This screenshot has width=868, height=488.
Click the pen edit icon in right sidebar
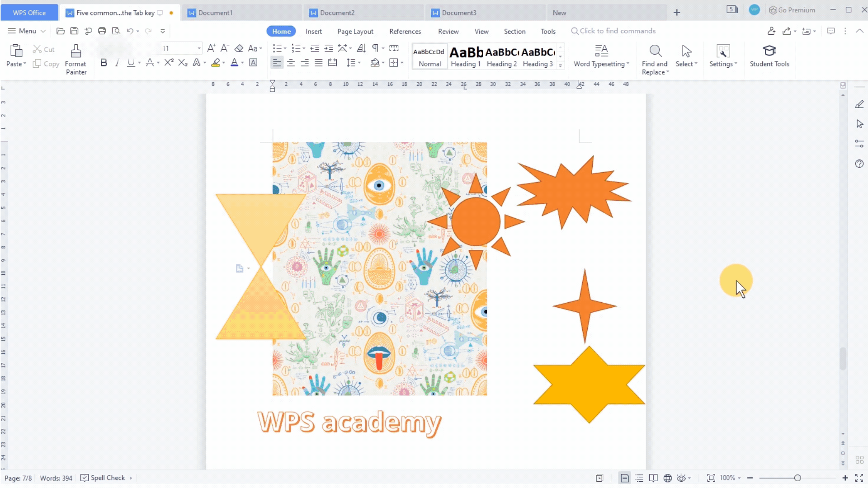859,104
